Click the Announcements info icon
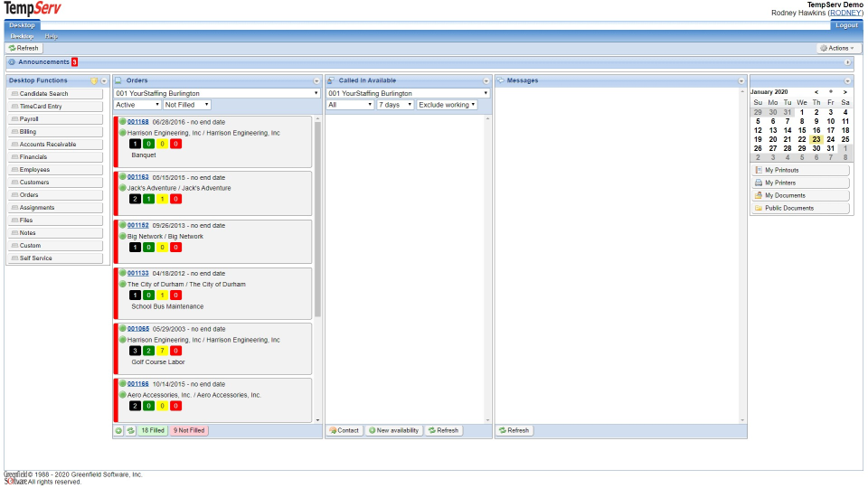The width and height of the screenshot is (868, 488). pos(12,62)
